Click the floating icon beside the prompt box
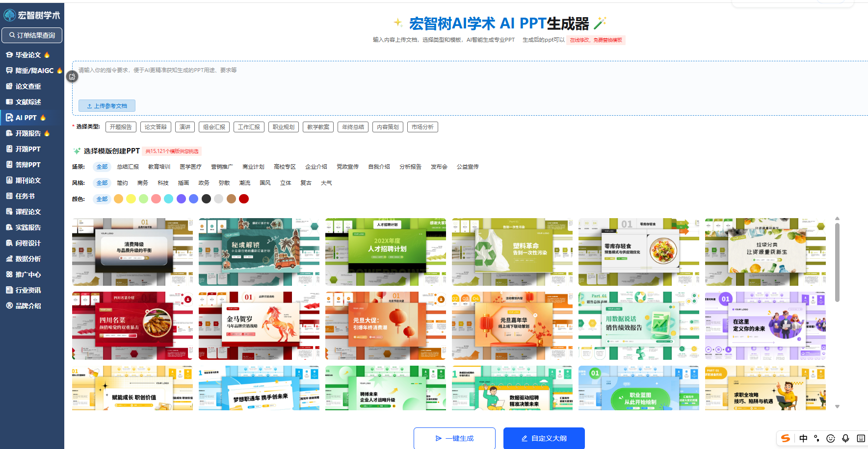Screen dimensions: 868x449 click(72, 76)
